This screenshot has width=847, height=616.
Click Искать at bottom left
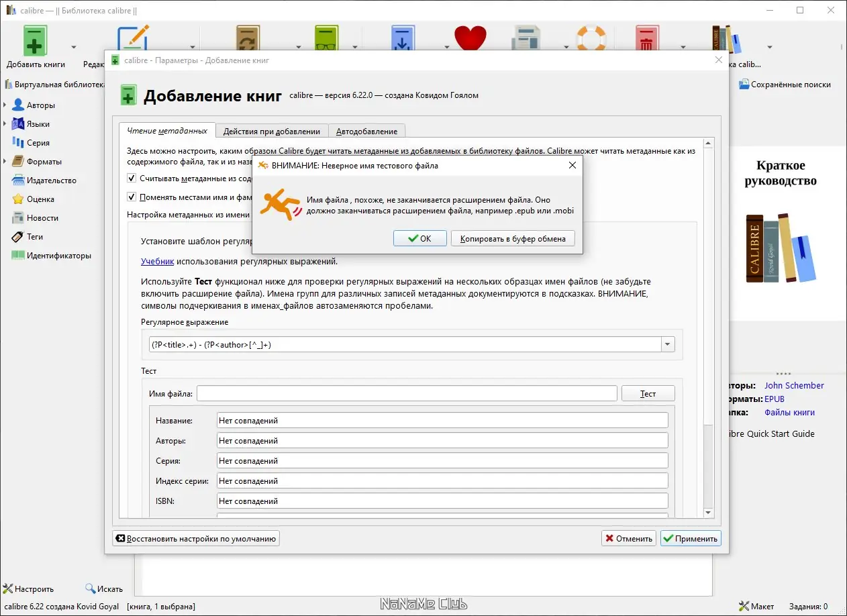point(104,588)
